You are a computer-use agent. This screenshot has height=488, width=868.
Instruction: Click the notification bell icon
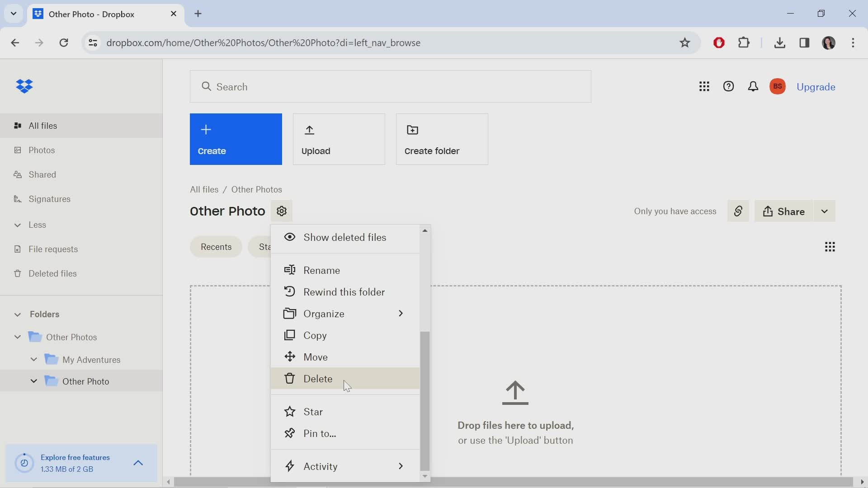[753, 86]
